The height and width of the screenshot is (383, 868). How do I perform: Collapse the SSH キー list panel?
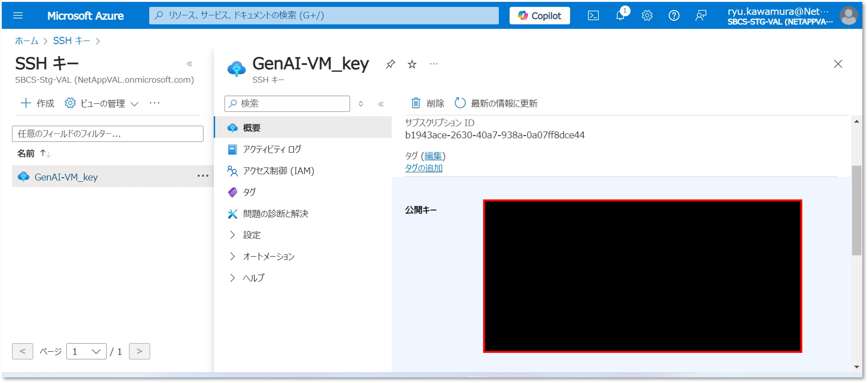[x=190, y=64]
